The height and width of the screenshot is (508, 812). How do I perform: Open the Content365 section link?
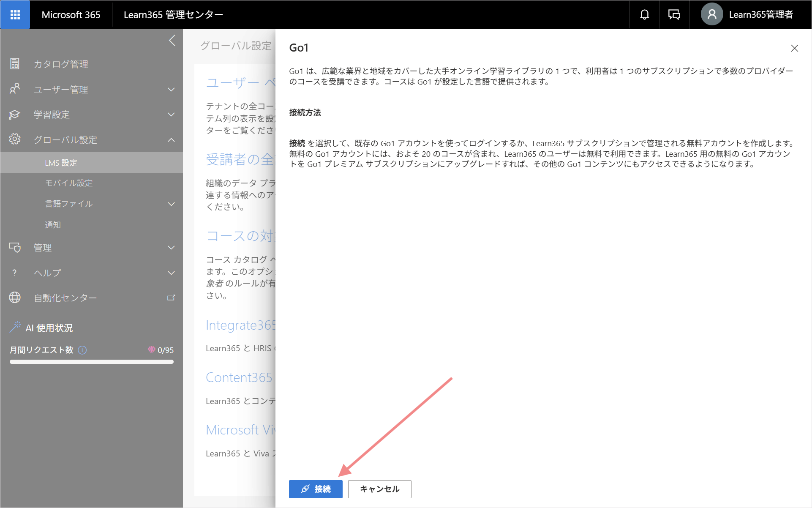[239, 377]
